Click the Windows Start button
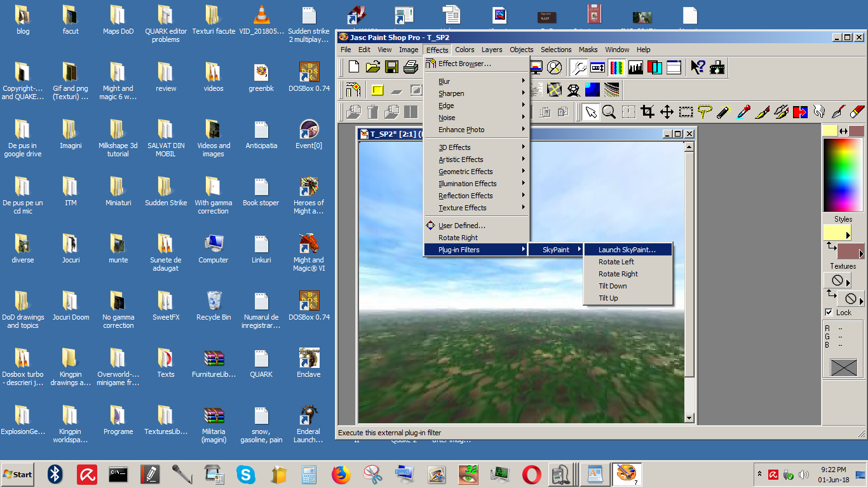868x488 pixels. [18, 474]
